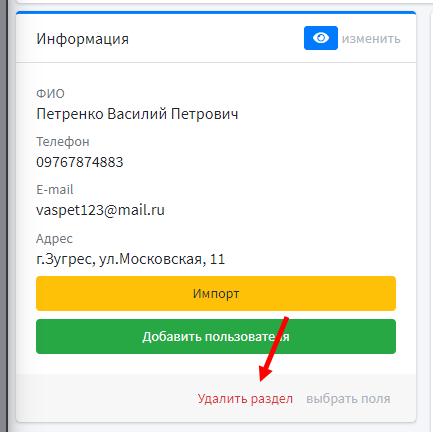Click the 'Телефон' field label
This screenshot has height=432, width=433.
63,142
